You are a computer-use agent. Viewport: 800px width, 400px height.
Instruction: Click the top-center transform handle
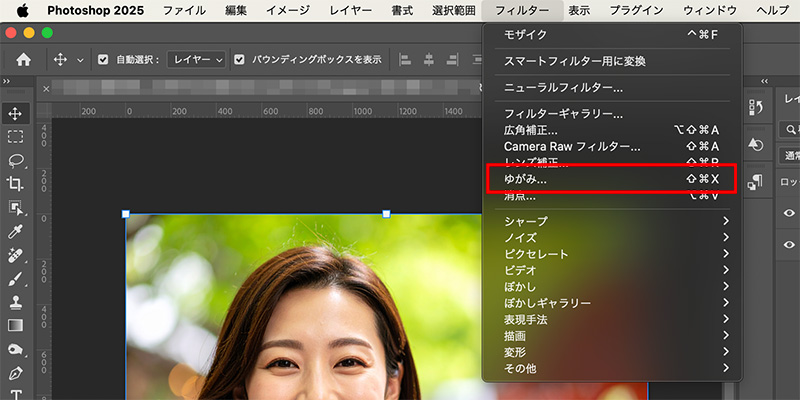click(386, 214)
